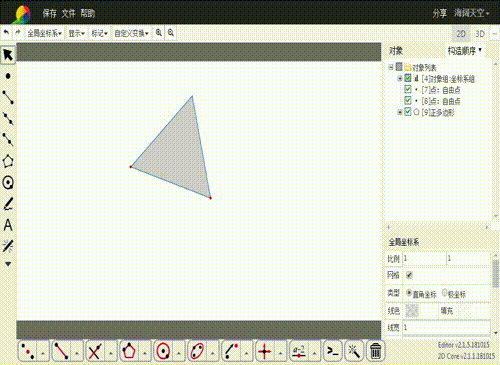This screenshot has height=365, width=500.
Task: Click 保存 in the top menu
Action: pyautogui.click(x=50, y=13)
